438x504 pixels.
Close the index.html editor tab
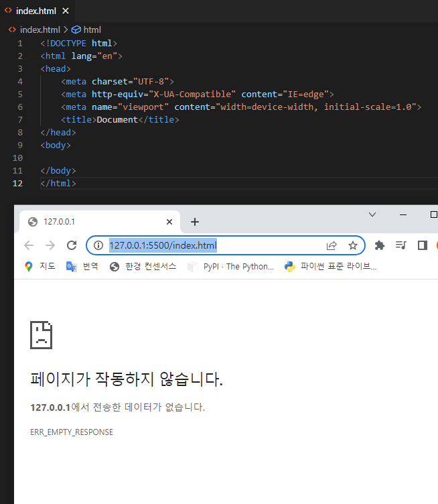click(x=66, y=11)
